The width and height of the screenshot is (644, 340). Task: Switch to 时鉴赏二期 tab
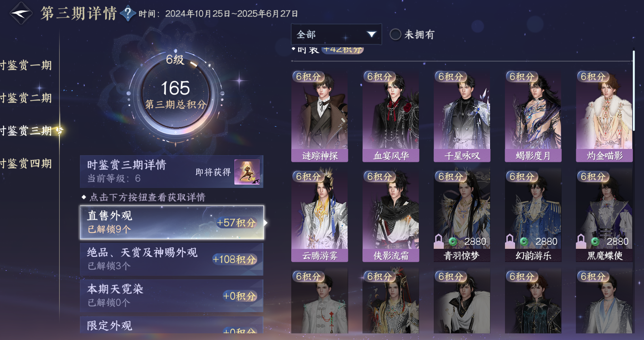[x=26, y=98]
